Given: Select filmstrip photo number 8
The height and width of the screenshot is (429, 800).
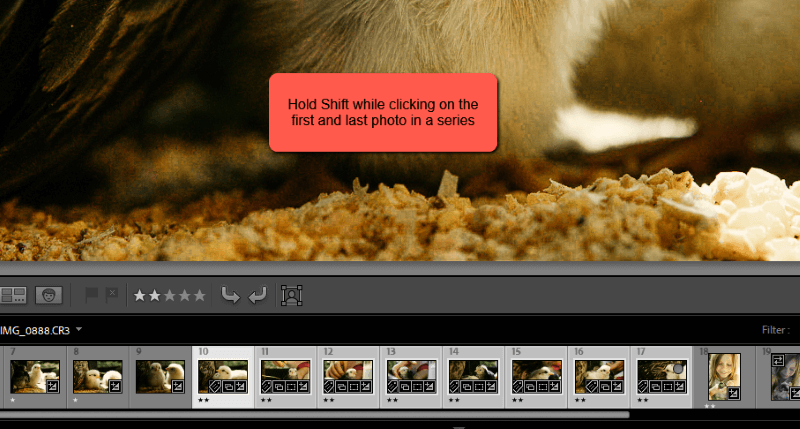Looking at the screenshot, I should (x=97, y=376).
